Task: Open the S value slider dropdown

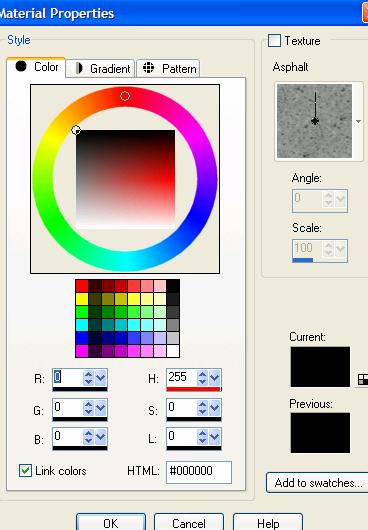Action: click(x=215, y=407)
